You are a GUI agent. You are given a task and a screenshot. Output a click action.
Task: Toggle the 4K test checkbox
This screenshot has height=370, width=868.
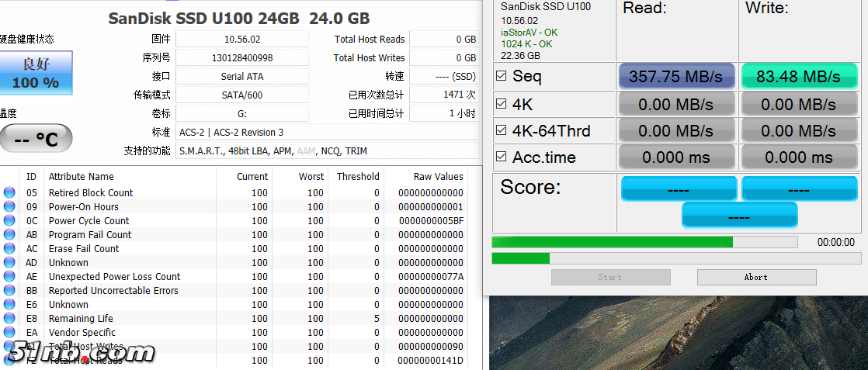tap(502, 104)
